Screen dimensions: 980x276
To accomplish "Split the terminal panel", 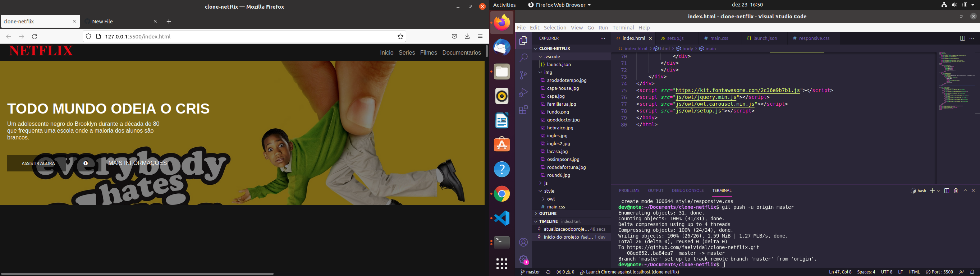I will point(947,191).
